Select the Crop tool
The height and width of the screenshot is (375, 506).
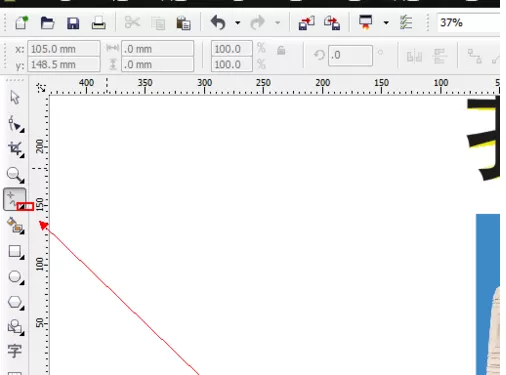click(x=15, y=149)
